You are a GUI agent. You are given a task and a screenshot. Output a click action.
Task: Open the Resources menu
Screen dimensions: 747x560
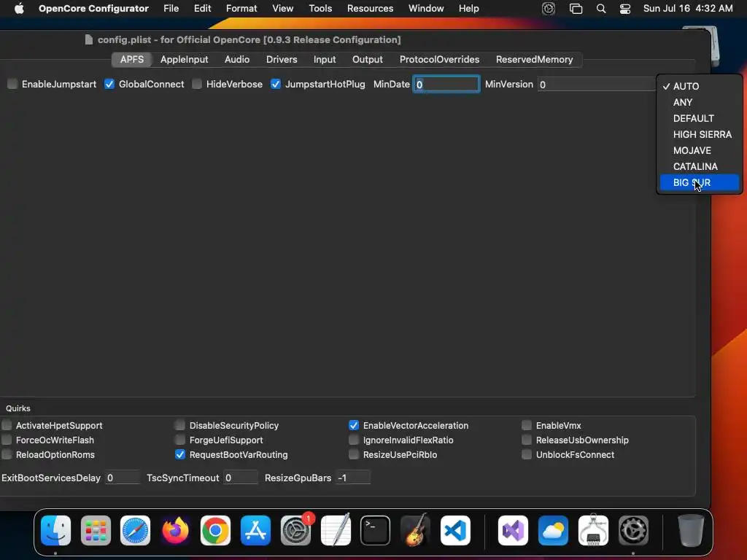click(370, 8)
